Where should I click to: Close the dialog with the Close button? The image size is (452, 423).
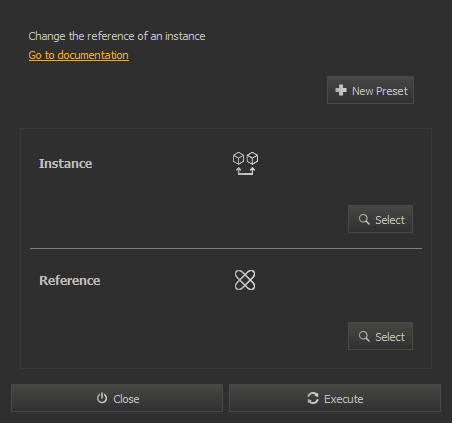tap(117, 398)
